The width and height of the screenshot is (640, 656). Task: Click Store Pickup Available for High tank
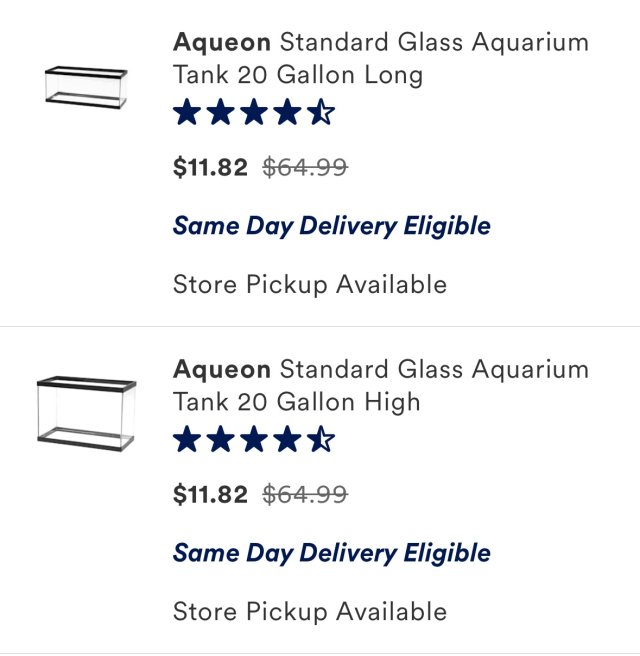[310, 612]
